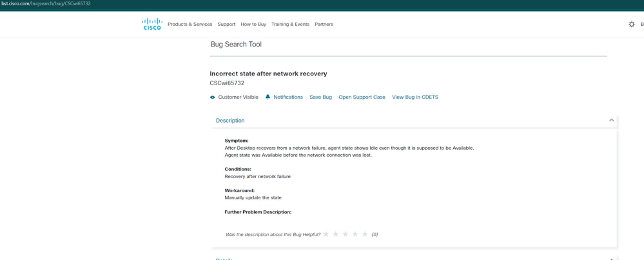The image size is (644, 260).
Task: Click the Customer Visible eye icon
Action: [212, 97]
